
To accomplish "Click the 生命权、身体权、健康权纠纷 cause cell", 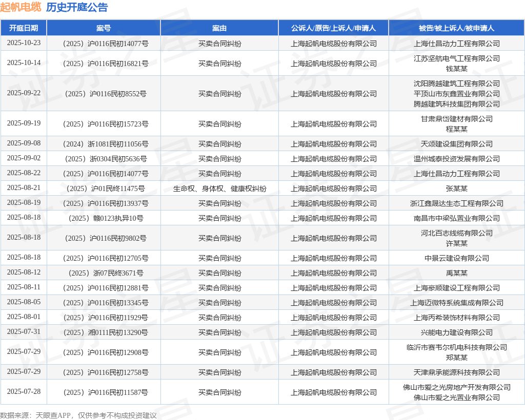I will [219, 188].
